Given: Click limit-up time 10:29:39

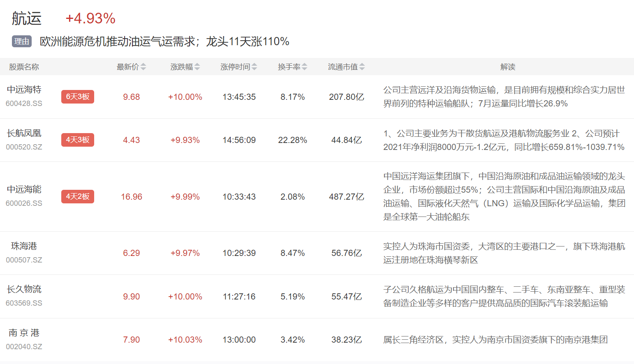Looking at the screenshot, I should coord(239,253).
